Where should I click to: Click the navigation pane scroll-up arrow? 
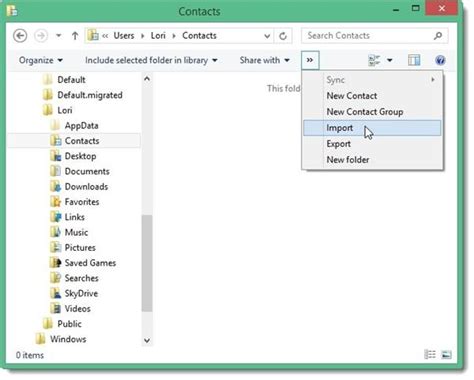tap(147, 79)
